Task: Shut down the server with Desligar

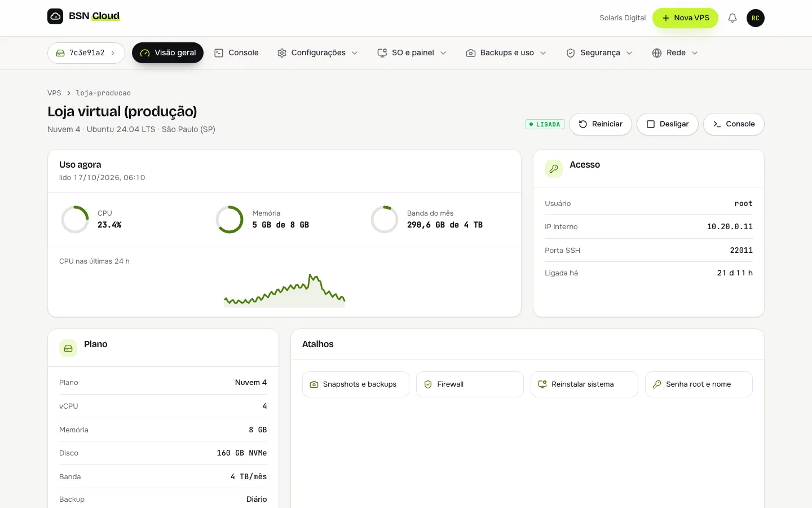Action: 668,124
